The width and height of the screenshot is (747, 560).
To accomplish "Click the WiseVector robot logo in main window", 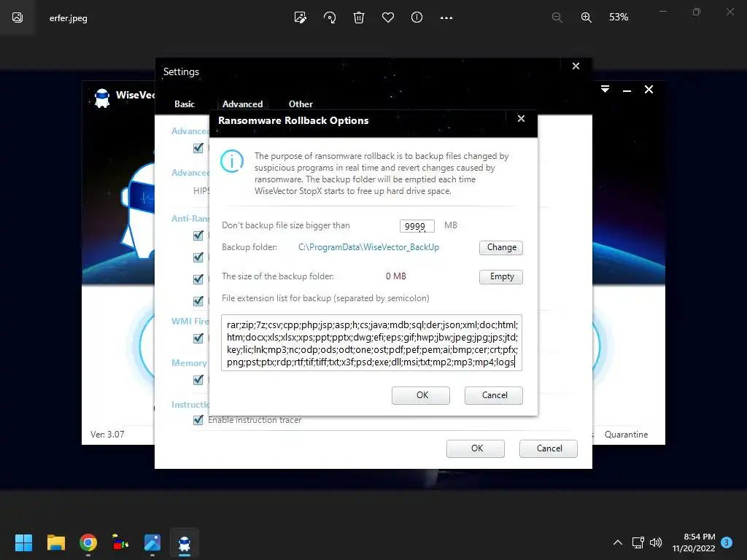I will pos(102,98).
